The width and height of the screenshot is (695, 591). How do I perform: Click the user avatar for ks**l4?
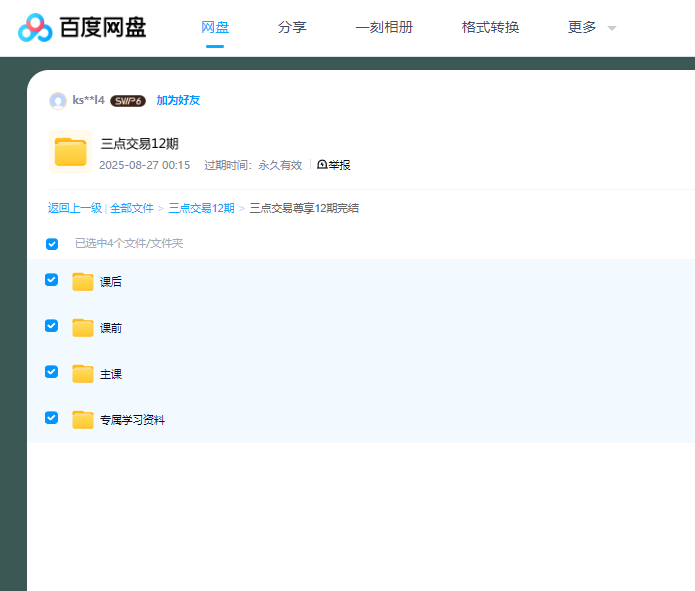click(58, 101)
